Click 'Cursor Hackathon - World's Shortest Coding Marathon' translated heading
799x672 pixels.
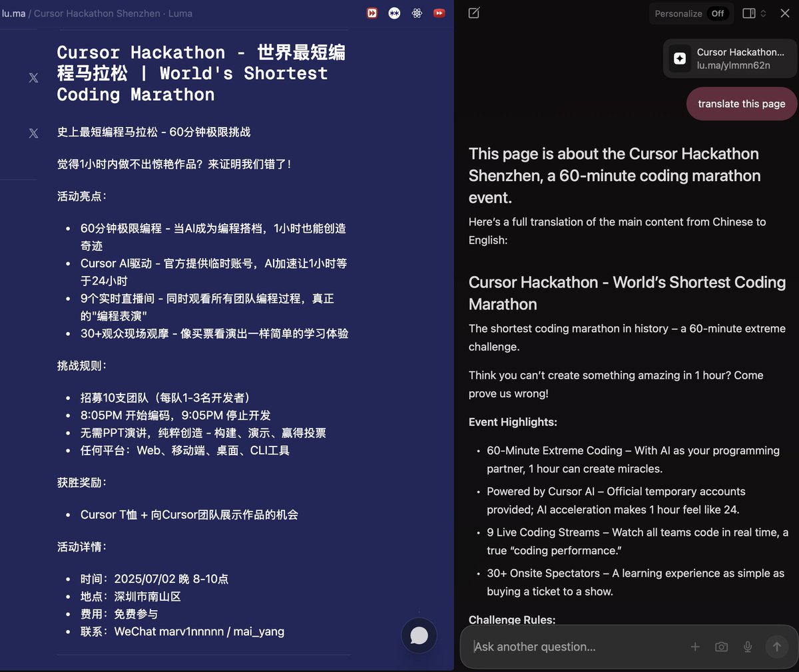[x=627, y=293]
